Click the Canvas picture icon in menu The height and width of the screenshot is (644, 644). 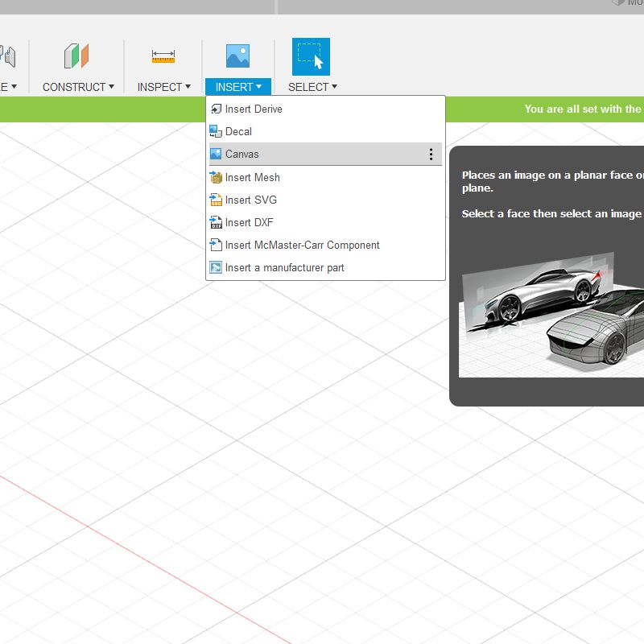pyautogui.click(x=216, y=154)
